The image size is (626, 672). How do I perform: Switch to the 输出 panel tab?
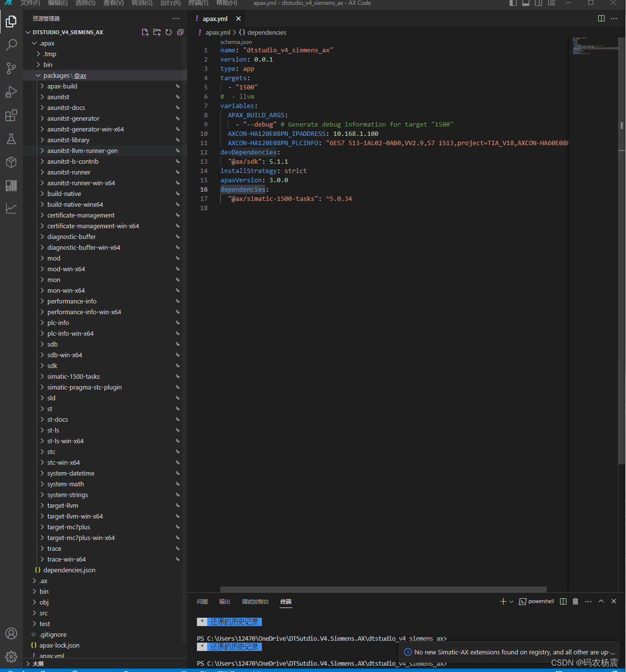click(x=225, y=602)
